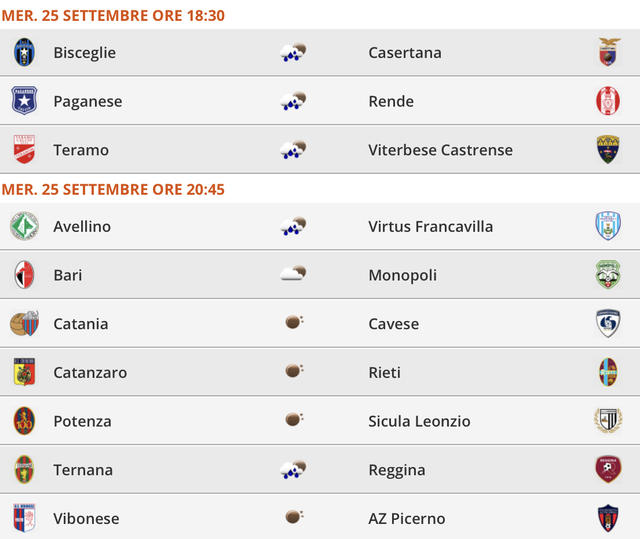This screenshot has width=640, height=539.
Task: Open the Viterbese Castrense team link
Action: pos(440,150)
